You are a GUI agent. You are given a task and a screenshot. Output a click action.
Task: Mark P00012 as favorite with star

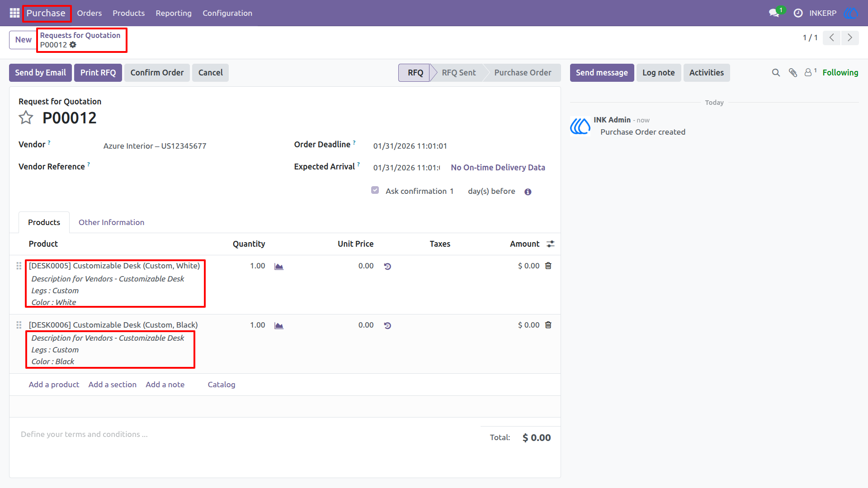26,118
